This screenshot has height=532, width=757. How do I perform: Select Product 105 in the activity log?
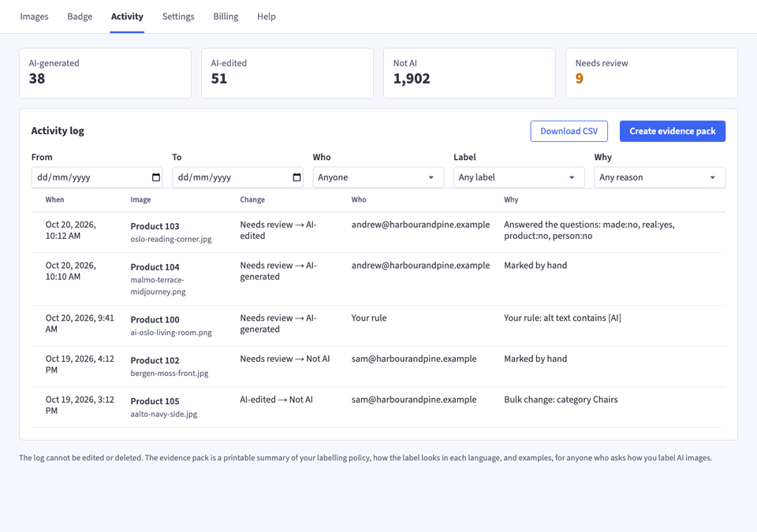click(x=155, y=402)
